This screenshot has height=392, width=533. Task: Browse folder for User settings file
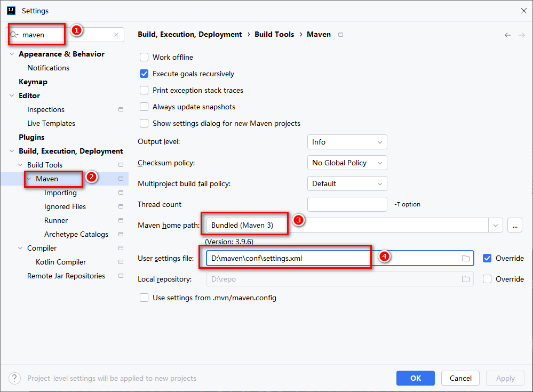coord(466,259)
